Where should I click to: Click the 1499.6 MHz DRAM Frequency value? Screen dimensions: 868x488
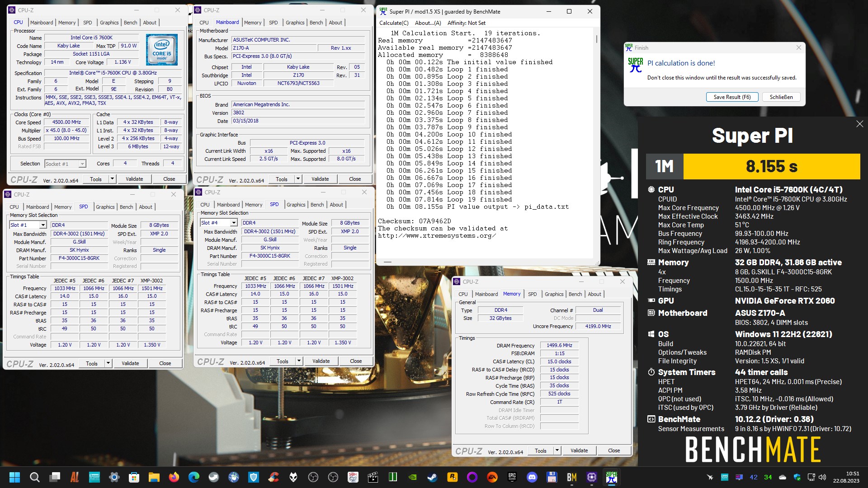[x=559, y=345]
